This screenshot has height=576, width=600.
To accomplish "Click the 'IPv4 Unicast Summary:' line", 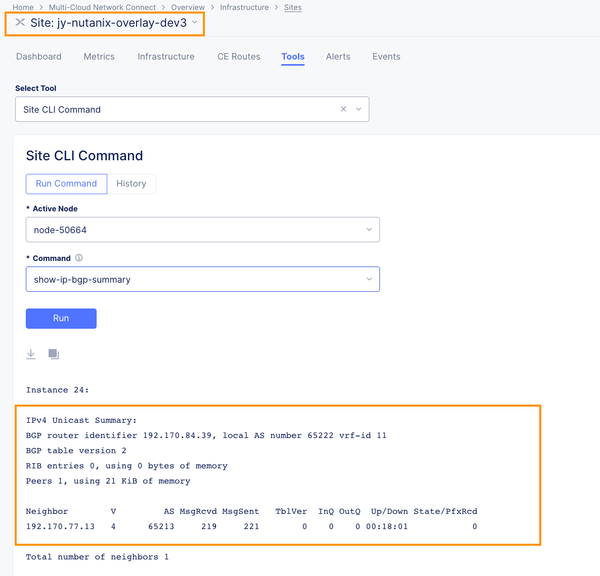I will click(81, 420).
